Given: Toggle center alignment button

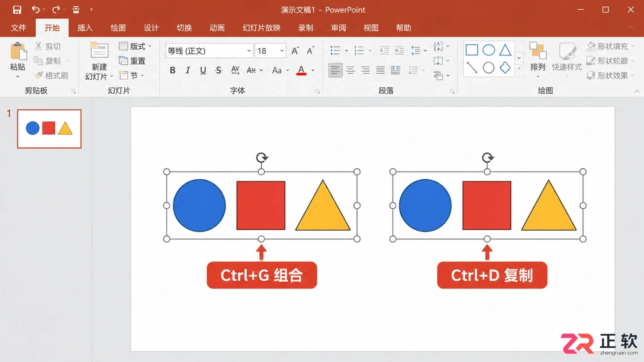Looking at the screenshot, I should pos(351,70).
